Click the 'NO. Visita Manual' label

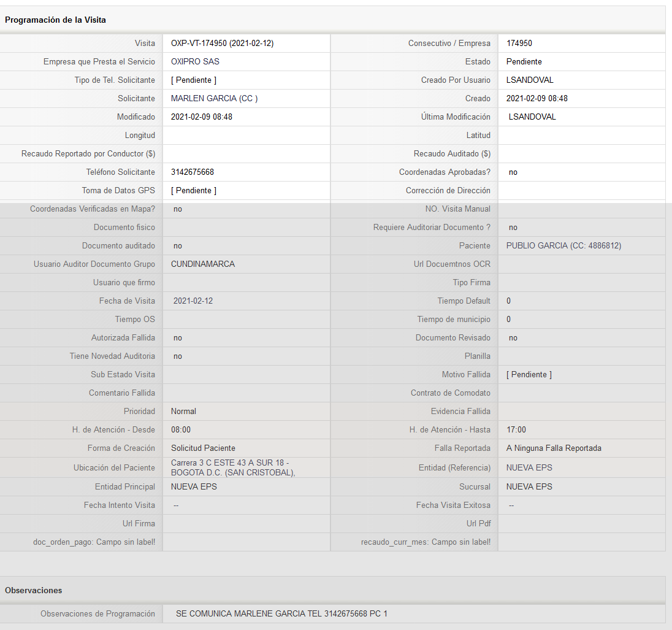458,209
